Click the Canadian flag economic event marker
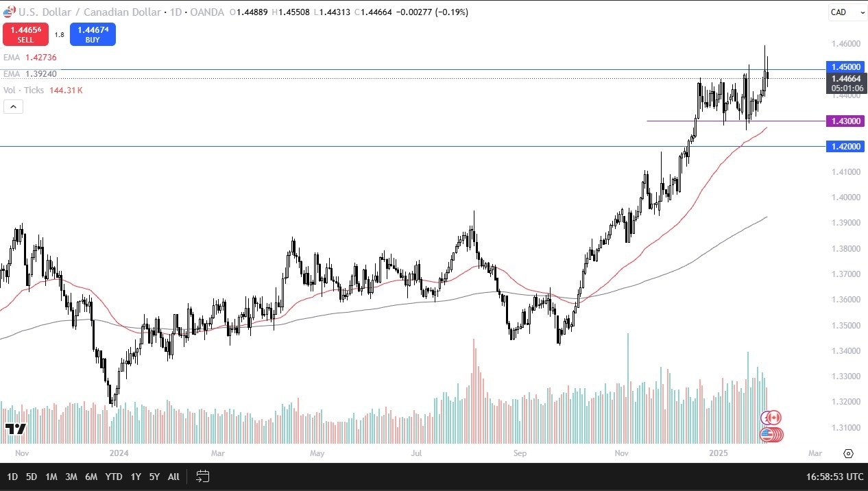 pyautogui.click(x=773, y=418)
